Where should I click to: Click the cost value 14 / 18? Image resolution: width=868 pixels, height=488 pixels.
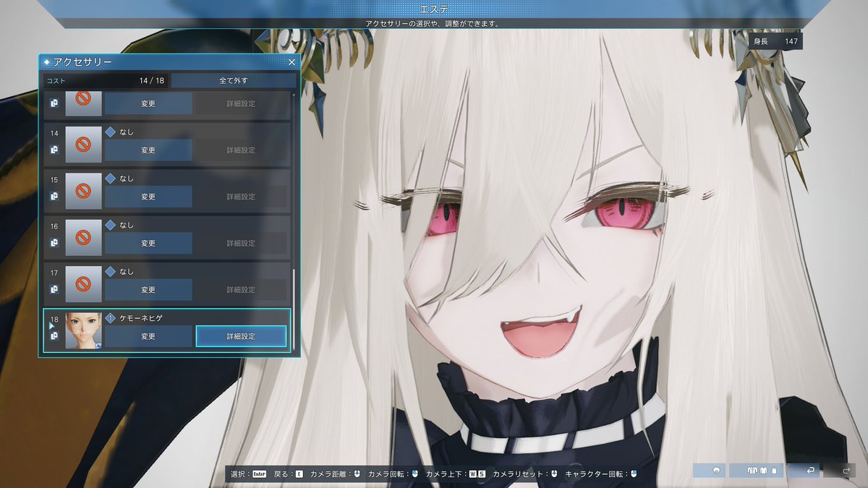pyautogui.click(x=151, y=81)
